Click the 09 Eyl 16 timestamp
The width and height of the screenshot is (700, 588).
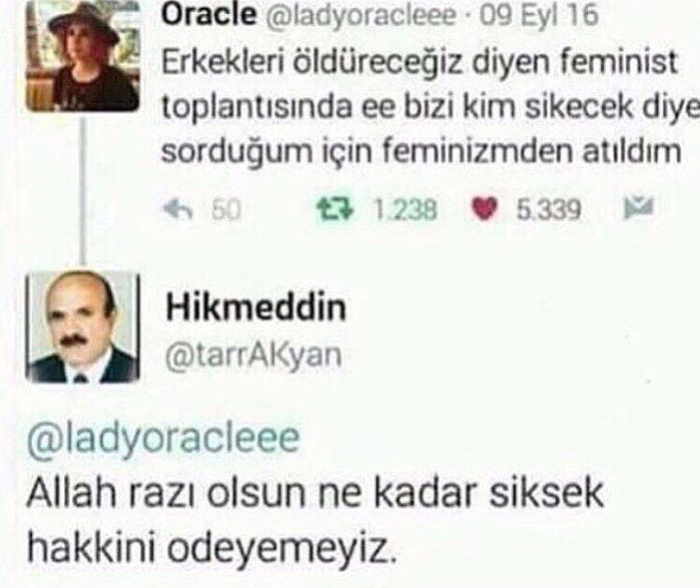(x=539, y=15)
